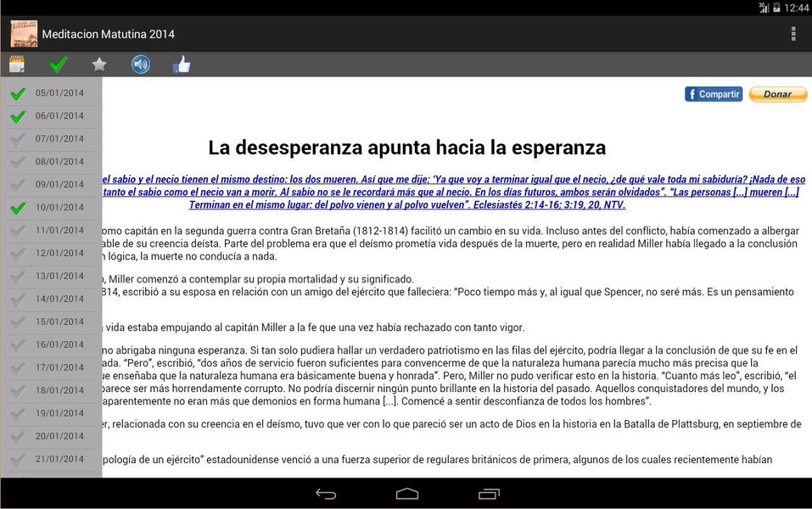The width and height of the screenshot is (812, 509).
Task: Tap the Meditacion Matutina app icon
Action: pos(24,34)
